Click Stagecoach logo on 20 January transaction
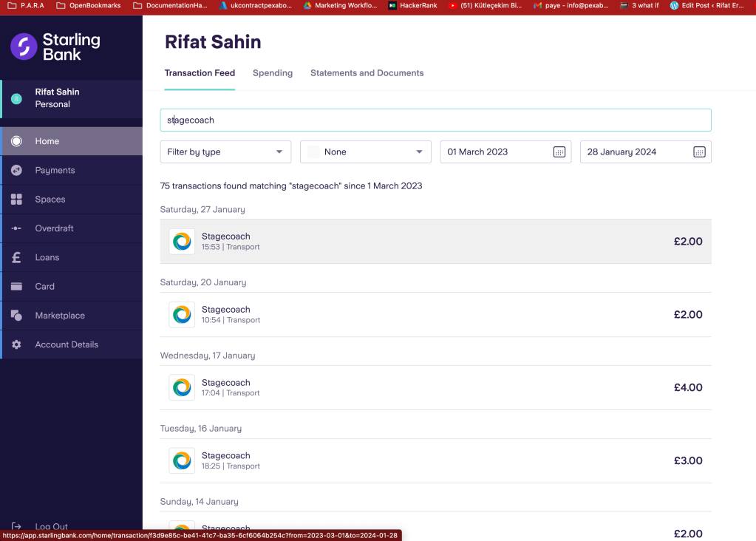This screenshot has height=541, width=756. (182, 314)
